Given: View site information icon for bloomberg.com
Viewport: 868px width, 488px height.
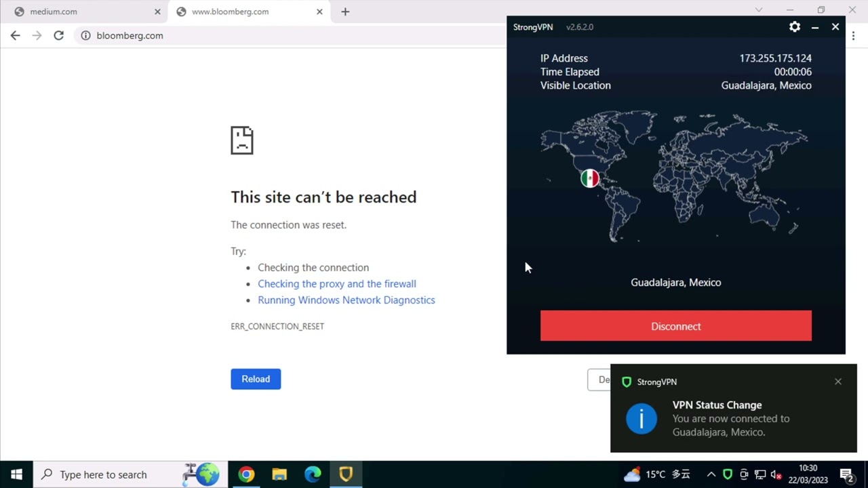Looking at the screenshot, I should click(x=86, y=35).
